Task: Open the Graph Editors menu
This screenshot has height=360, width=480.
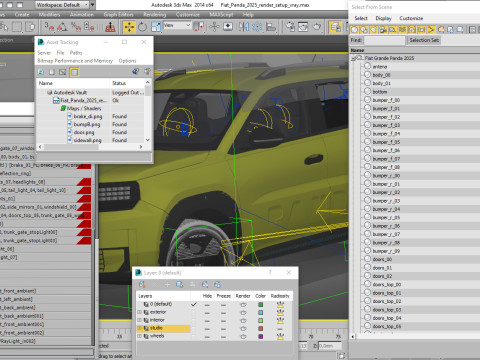Action: point(118,15)
